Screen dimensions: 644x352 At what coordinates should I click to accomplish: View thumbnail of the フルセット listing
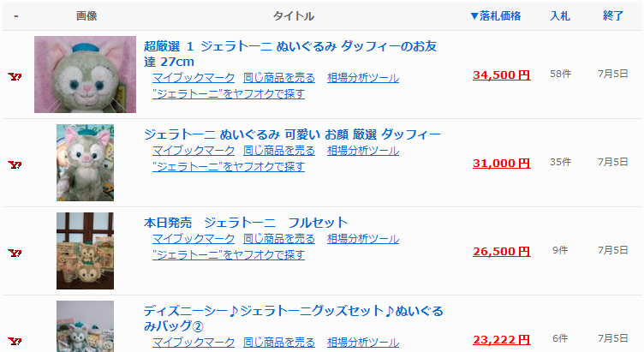[x=85, y=251]
